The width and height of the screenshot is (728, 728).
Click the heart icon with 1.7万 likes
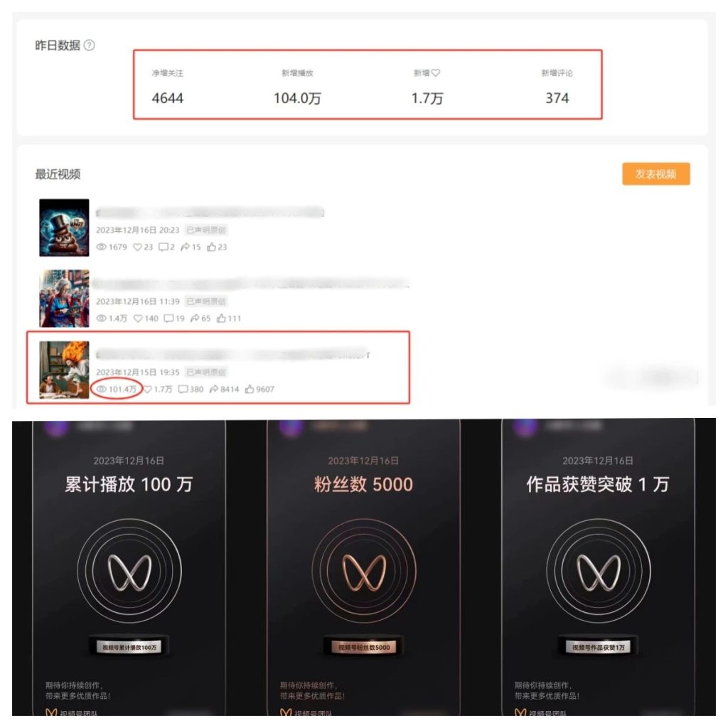pos(147,389)
